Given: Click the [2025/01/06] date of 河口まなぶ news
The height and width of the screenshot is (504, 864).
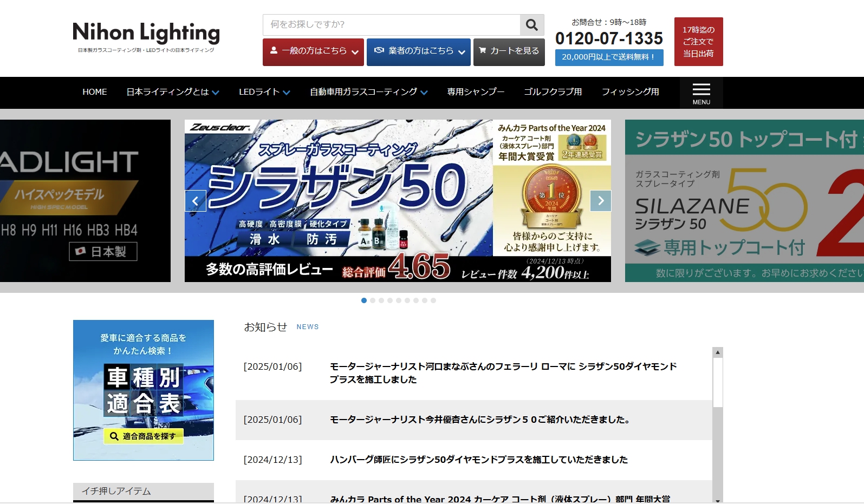Looking at the screenshot, I should 272,366.
